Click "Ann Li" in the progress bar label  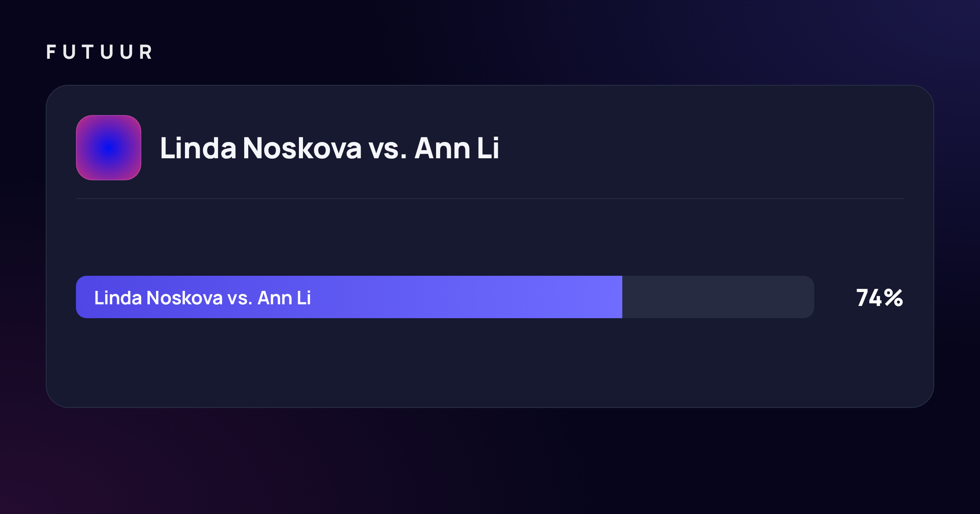(284, 298)
